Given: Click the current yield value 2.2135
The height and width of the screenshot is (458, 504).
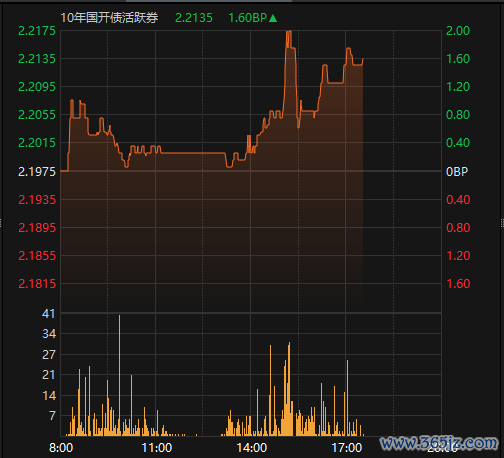Looking at the screenshot, I should click(194, 18).
